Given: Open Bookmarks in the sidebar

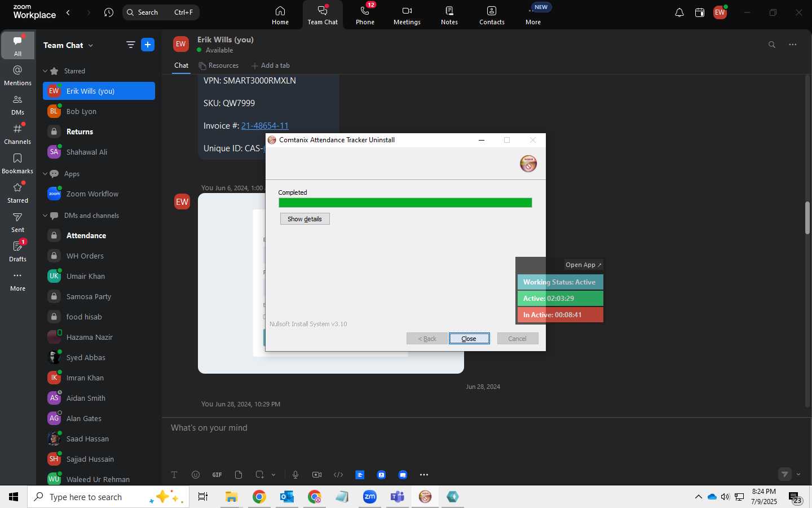Looking at the screenshot, I should [18, 163].
